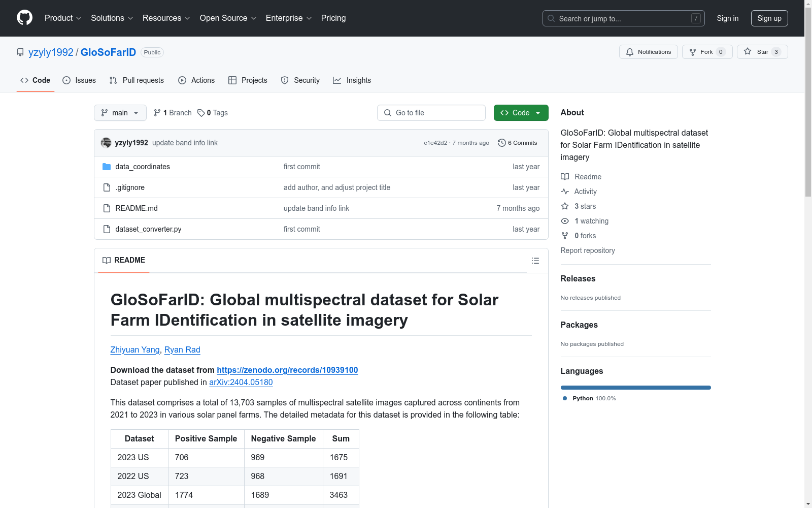Select the Projects tab

click(x=248, y=80)
